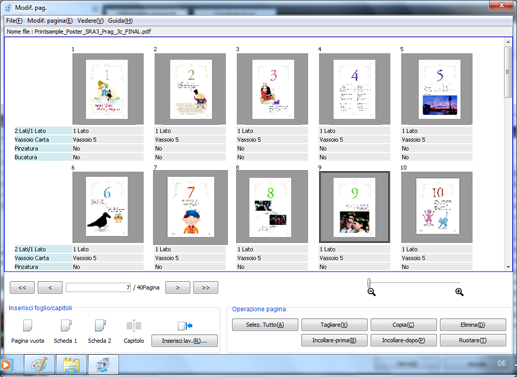The image size is (517, 377).
Task: Open the printer folder taskbar icon
Action: point(72,365)
